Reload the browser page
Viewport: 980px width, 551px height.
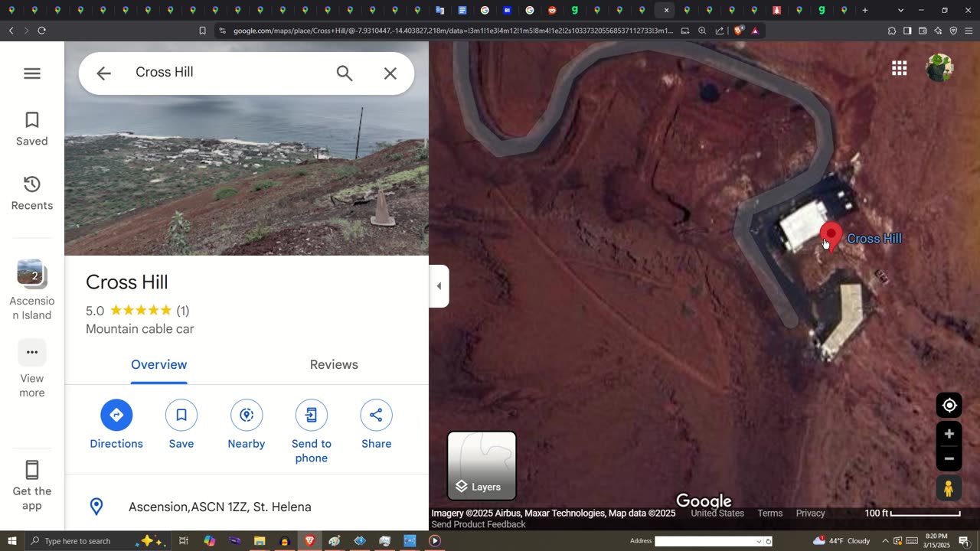pyautogui.click(x=41, y=31)
